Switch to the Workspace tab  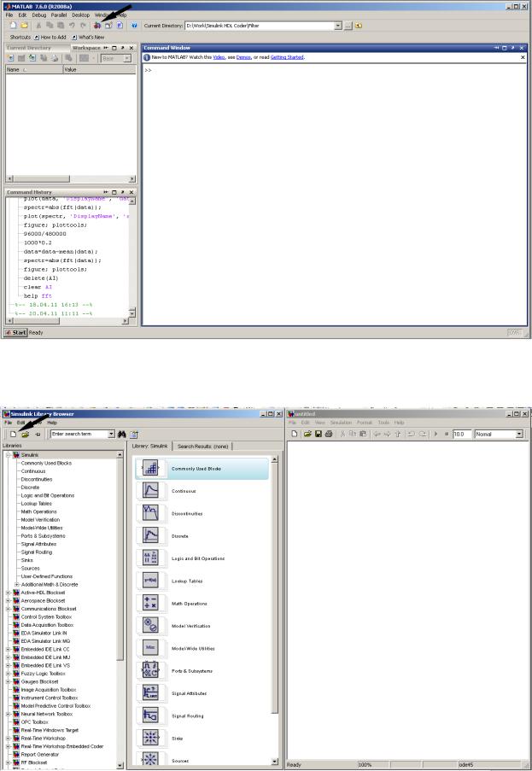86,48
